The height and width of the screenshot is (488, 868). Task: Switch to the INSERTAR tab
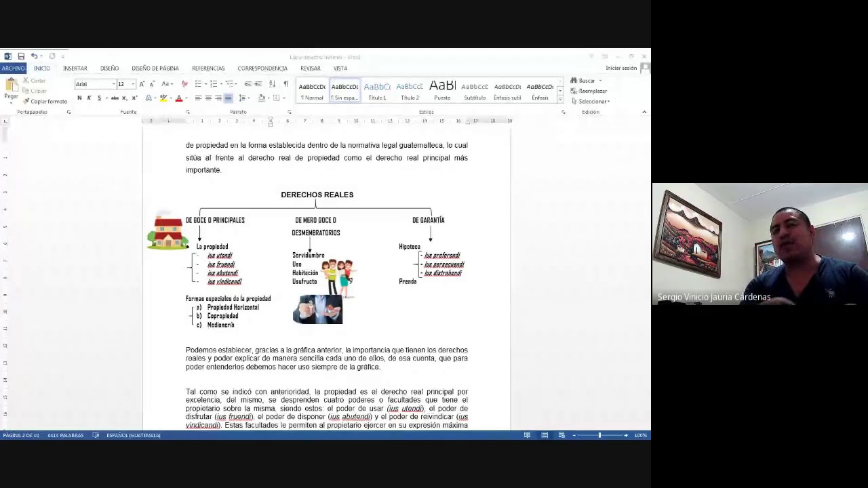75,68
